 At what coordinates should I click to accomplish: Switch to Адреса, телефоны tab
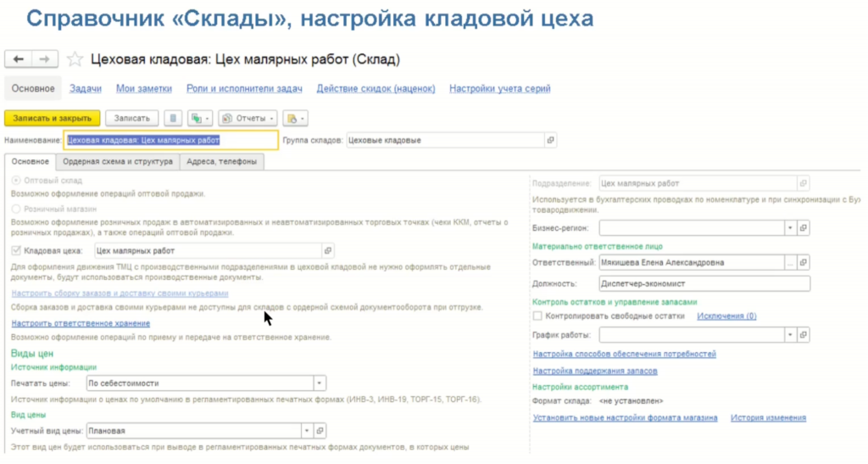click(221, 162)
